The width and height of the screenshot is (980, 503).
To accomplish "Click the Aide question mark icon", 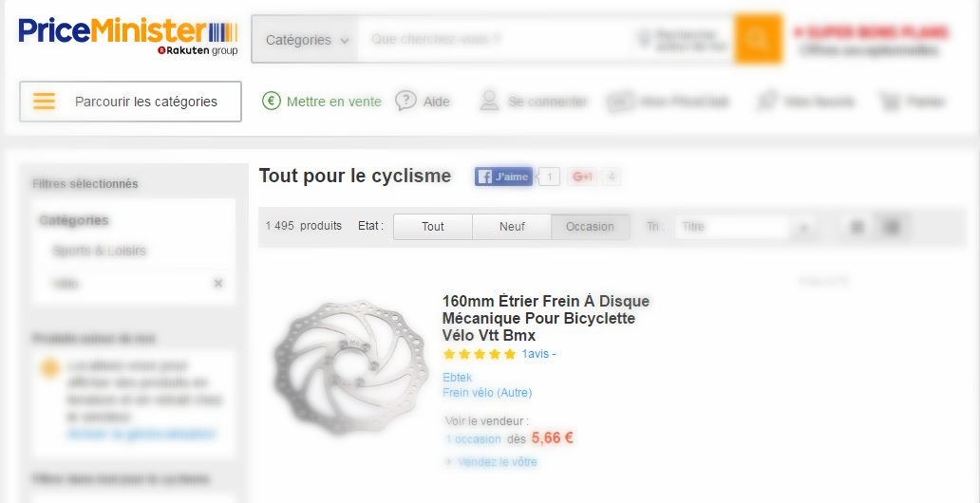I will tap(405, 101).
